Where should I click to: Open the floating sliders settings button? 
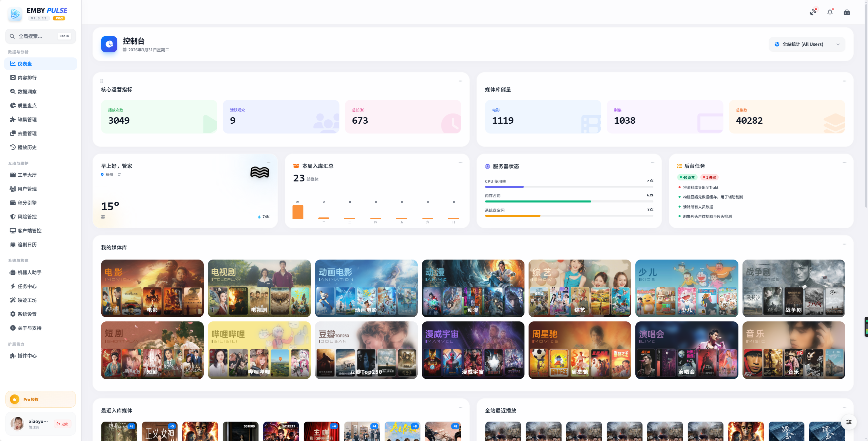tap(849, 422)
